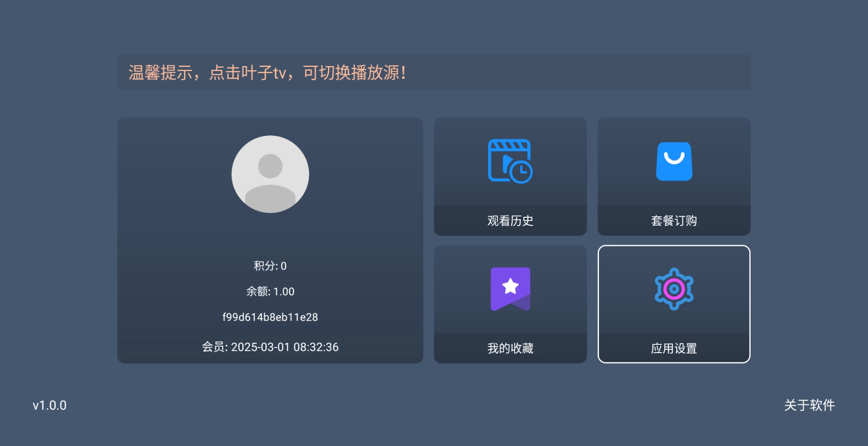Tap the grey user avatar picture
This screenshot has width=868, height=446.
click(x=270, y=174)
